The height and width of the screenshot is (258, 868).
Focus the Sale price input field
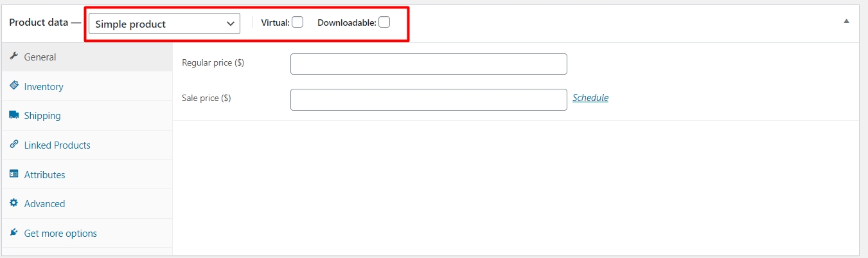(429, 100)
